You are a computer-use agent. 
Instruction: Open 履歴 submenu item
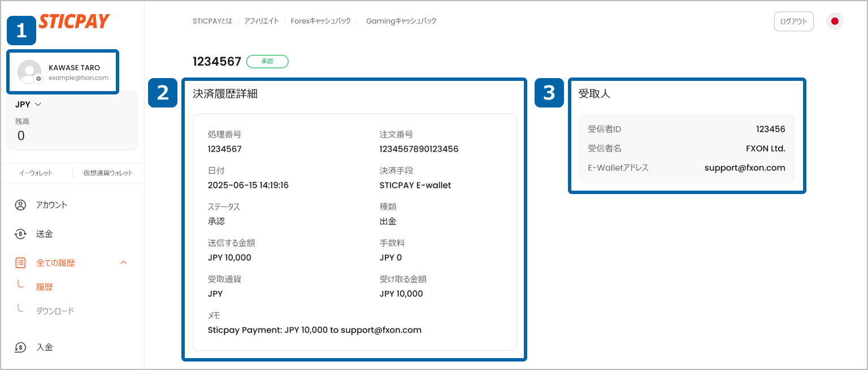(x=45, y=287)
